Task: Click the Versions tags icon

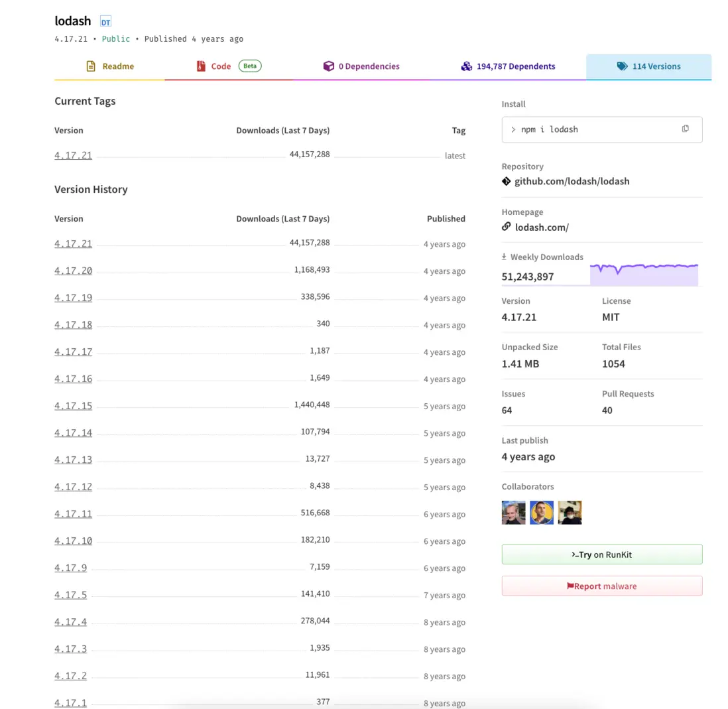Action: [622, 66]
